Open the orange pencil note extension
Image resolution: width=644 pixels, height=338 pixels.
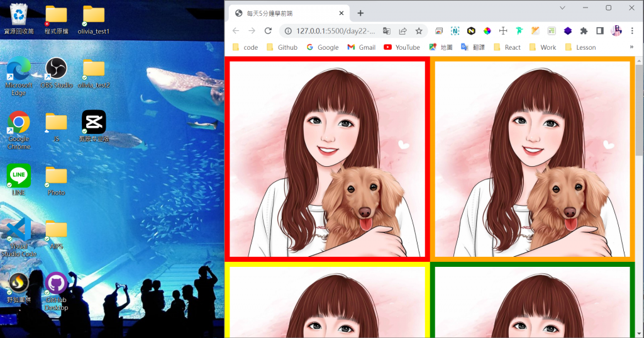pos(535,31)
